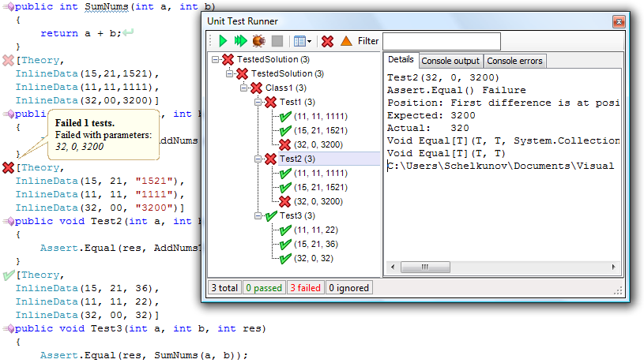Click the Run all tests double-arrow icon
This screenshot has width=644, height=363.
240,41
